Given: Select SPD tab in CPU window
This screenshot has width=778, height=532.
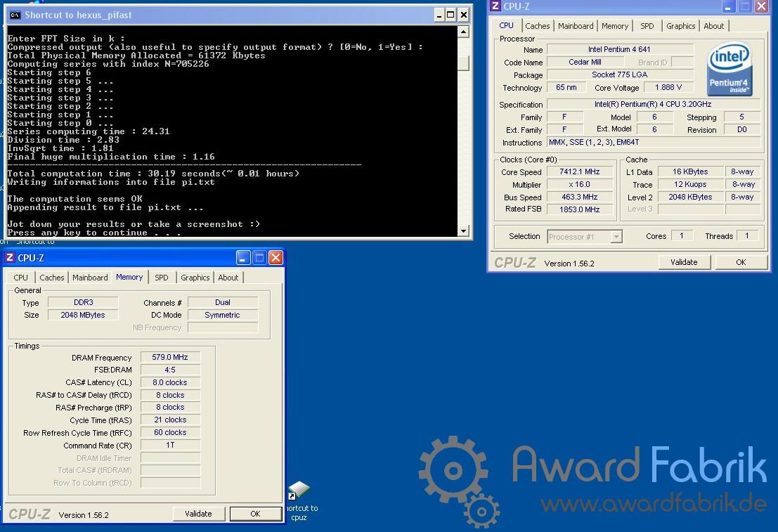Looking at the screenshot, I should tap(647, 26).
